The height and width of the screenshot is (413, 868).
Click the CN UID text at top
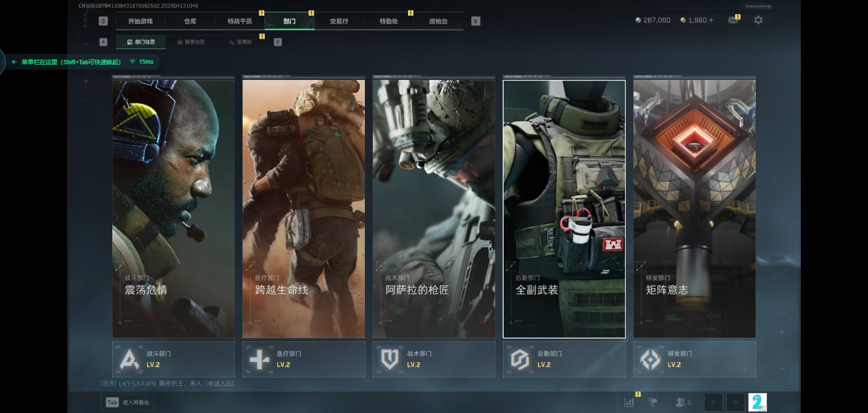[139, 6]
